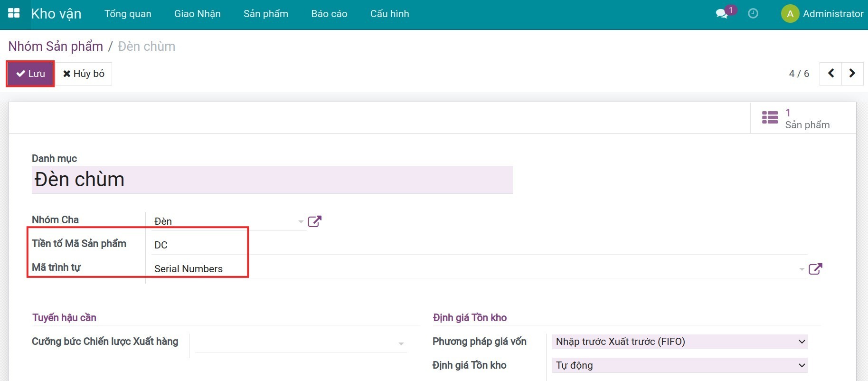The image size is (868, 381).
Task: Open external link for Nhóm Cha
Action: tap(314, 221)
